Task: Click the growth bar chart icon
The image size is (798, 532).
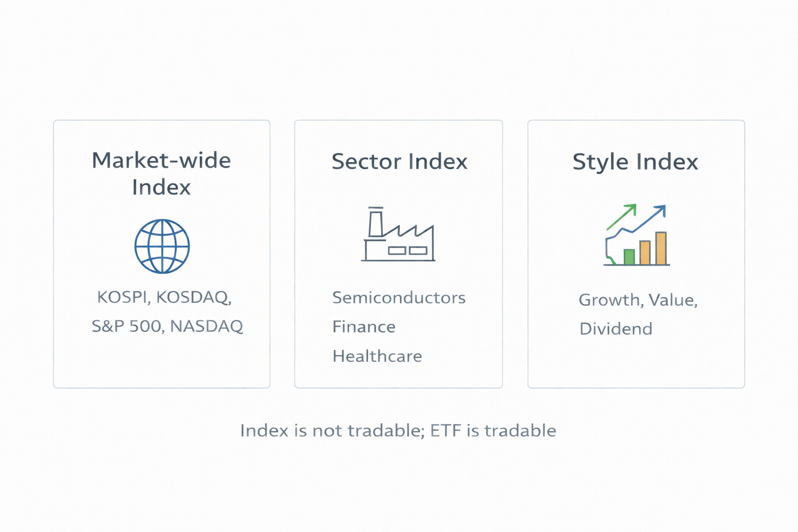Action: [x=636, y=235]
